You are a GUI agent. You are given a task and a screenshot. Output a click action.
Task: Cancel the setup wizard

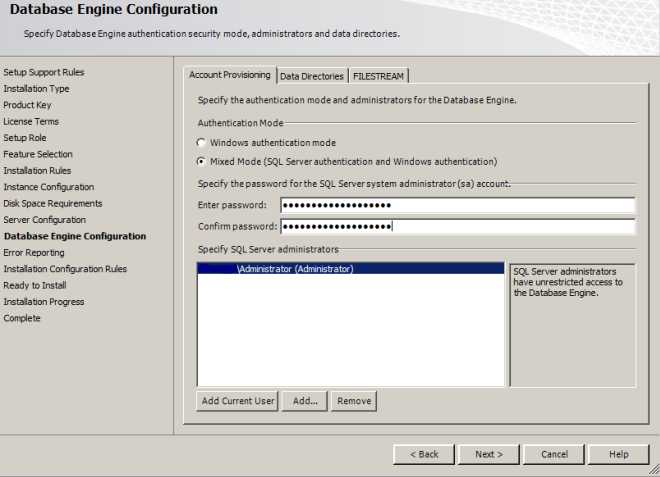(x=554, y=454)
